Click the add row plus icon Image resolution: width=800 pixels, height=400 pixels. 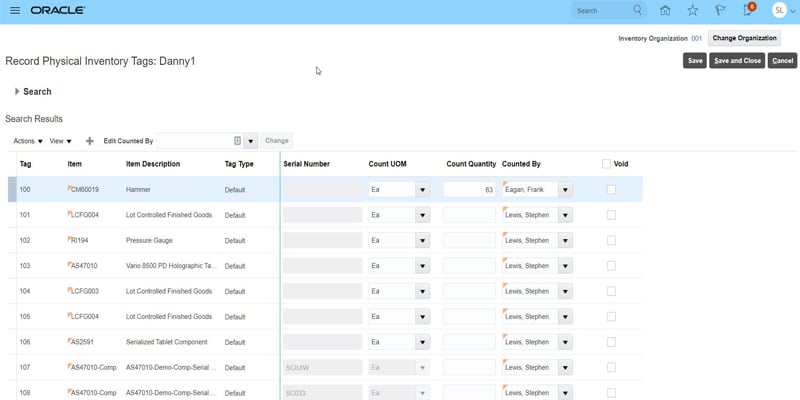click(x=90, y=141)
